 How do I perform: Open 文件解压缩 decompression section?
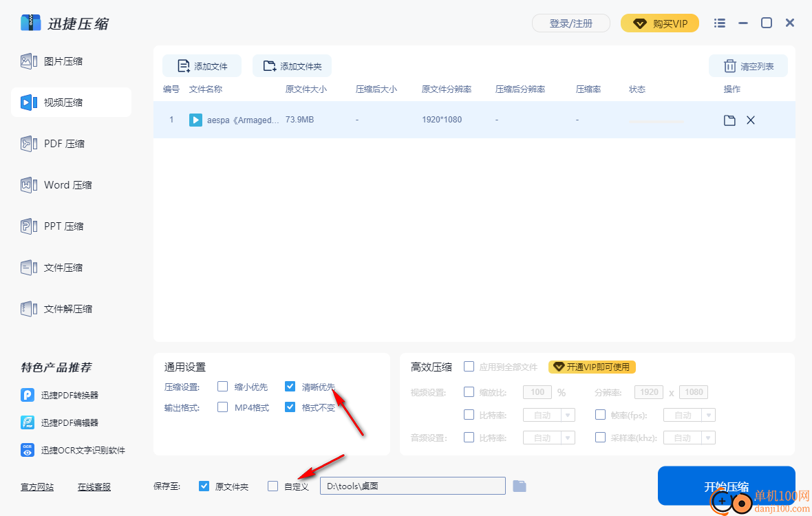pos(56,309)
